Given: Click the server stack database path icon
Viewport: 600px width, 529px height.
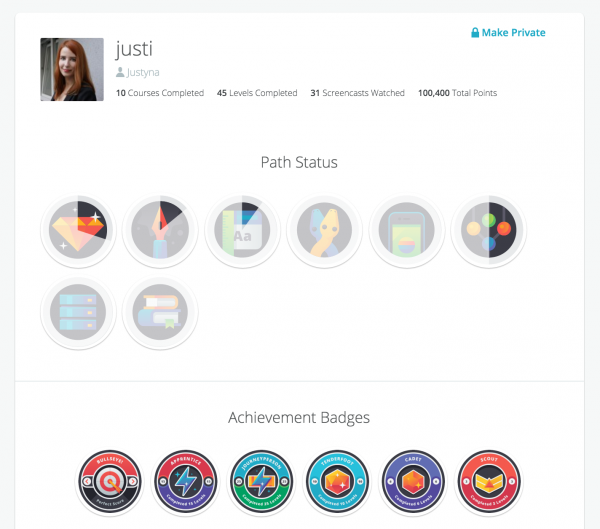Looking at the screenshot, I should 78,312.
